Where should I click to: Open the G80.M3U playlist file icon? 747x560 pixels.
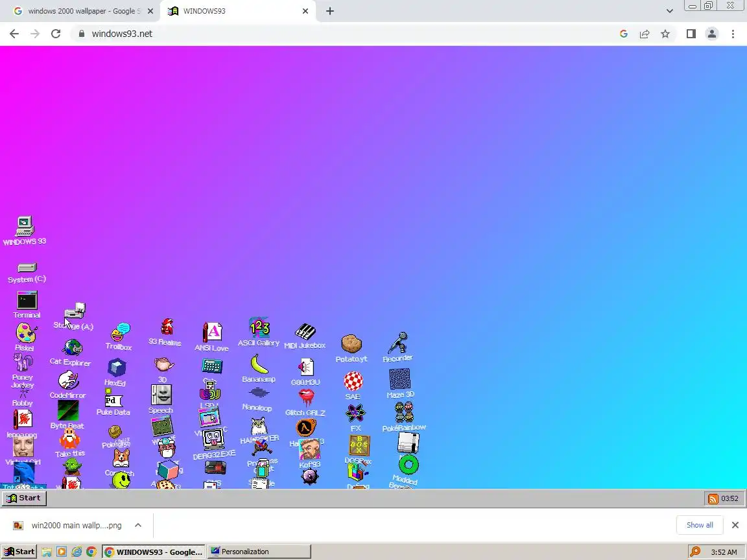point(306,367)
